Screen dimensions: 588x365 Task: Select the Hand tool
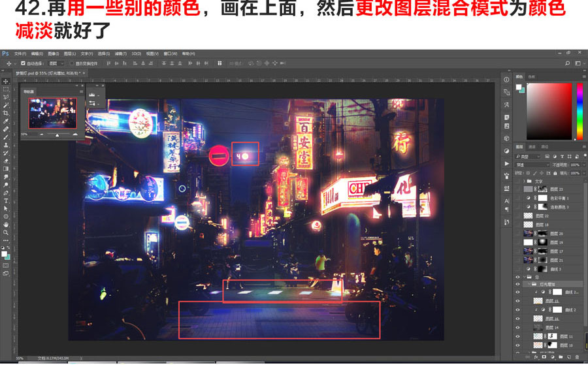pyautogui.click(x=6, y=225)
